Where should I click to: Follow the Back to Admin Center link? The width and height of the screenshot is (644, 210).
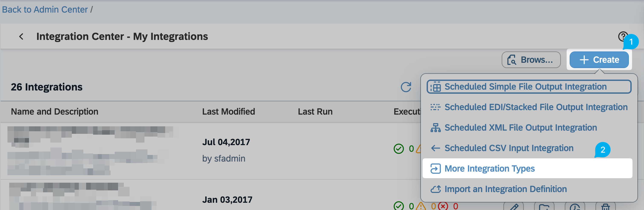click(x=45, y=10)
